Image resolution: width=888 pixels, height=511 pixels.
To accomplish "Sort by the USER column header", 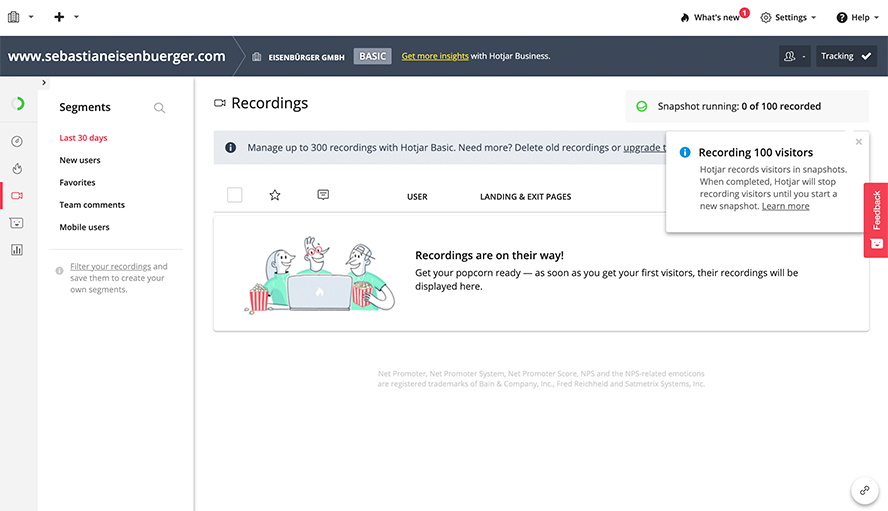I will [417, 197].
